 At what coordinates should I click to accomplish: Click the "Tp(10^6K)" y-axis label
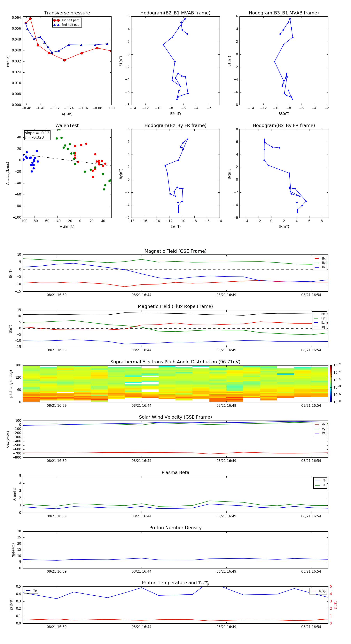(x=11, y=605)
